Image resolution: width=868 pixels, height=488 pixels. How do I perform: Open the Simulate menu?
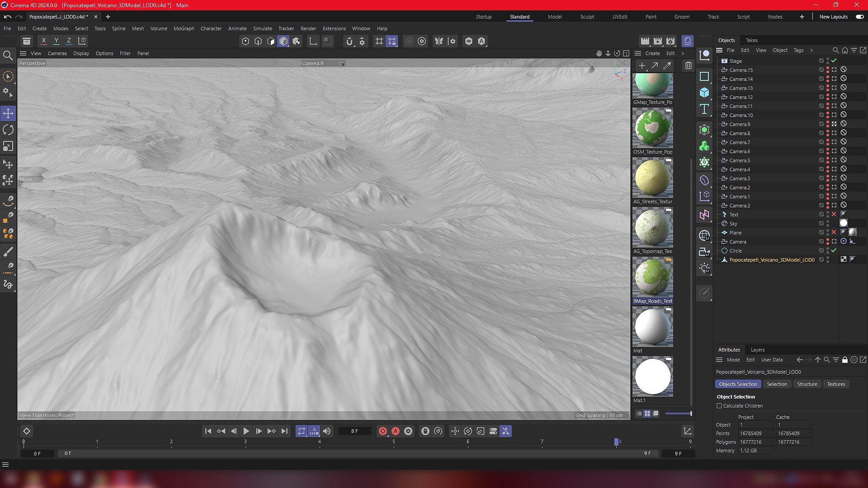(263, 28)
